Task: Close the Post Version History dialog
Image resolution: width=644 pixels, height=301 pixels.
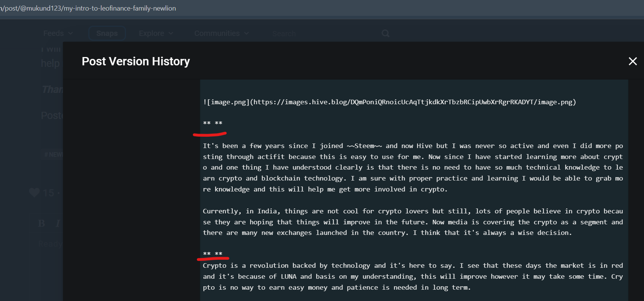Action: 633,61
